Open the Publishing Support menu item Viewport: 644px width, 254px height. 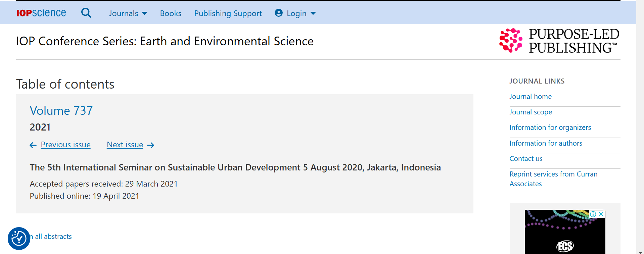click(228, 13)
